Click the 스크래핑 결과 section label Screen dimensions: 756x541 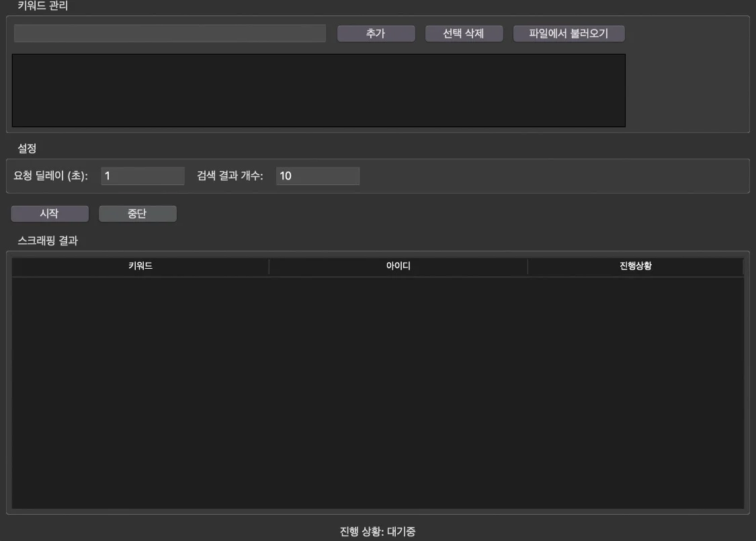[x=48, y=241]
